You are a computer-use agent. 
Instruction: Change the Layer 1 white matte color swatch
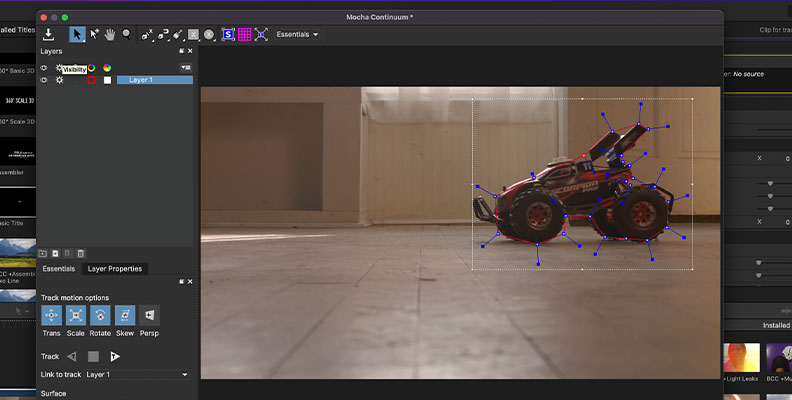(107, 80)
